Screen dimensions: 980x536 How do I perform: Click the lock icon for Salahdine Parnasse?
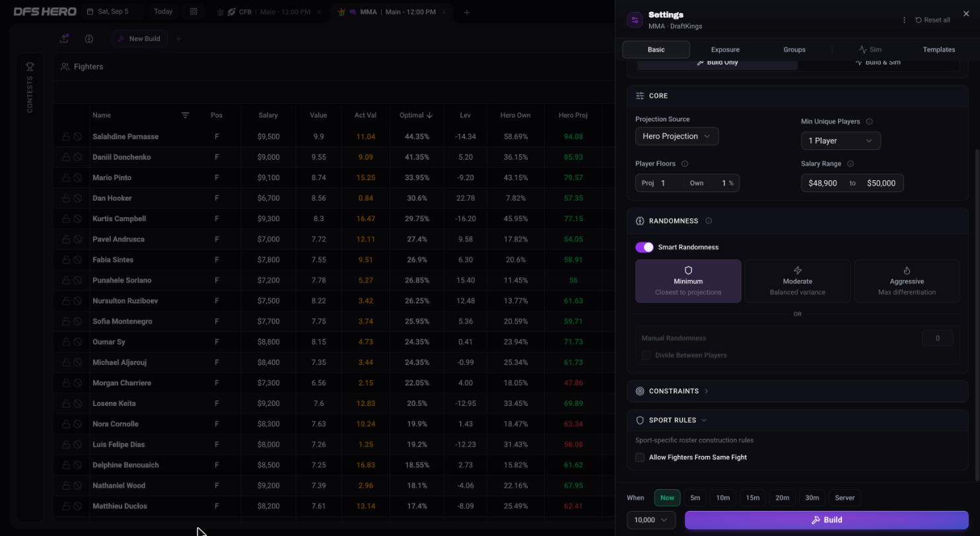(66, 137)
